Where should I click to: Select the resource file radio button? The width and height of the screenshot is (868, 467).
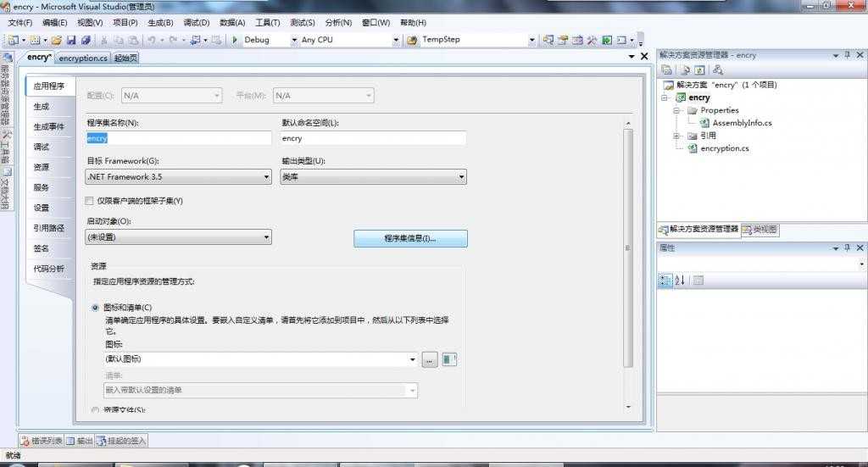(x=95, y=410)
